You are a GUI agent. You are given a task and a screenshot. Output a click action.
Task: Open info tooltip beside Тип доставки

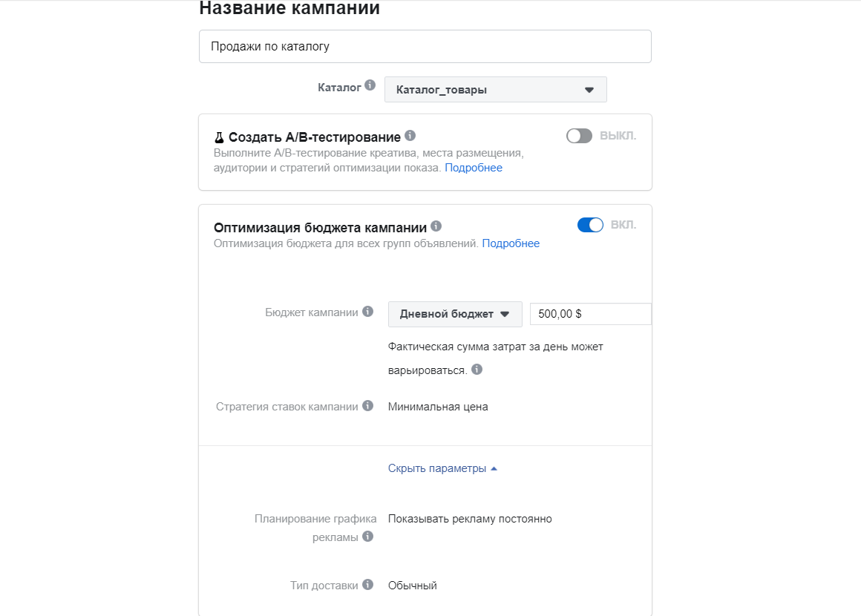pos(368,585)
